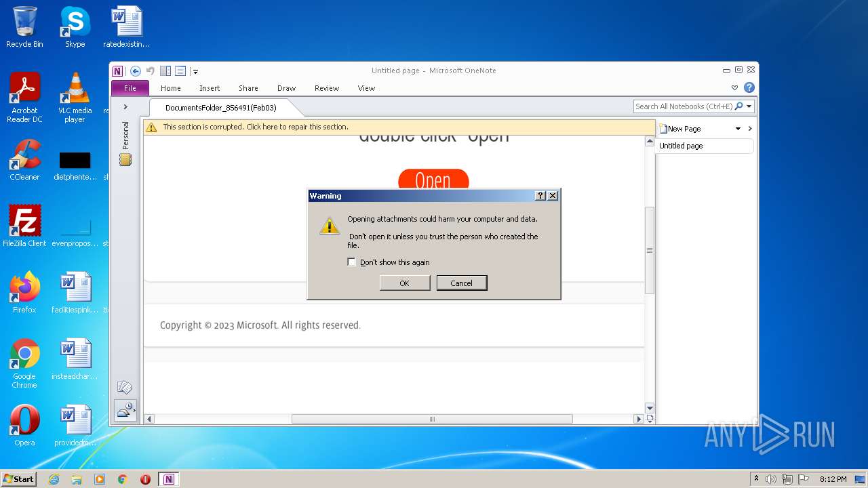Viewport: 868px width, 488px height.
Task: Open FileZilla Client desktop shortcut
Action: coord(24,226)
